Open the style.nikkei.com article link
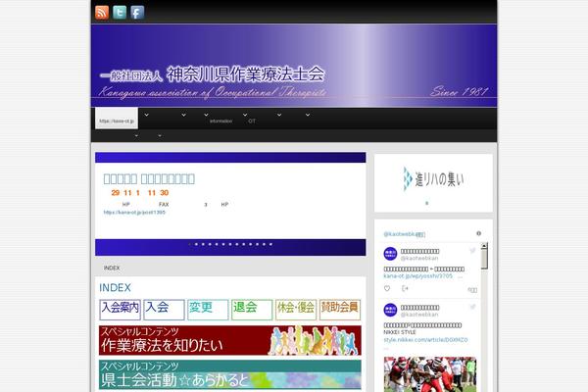This screenshot has width=588, height=392. point(425,340)
